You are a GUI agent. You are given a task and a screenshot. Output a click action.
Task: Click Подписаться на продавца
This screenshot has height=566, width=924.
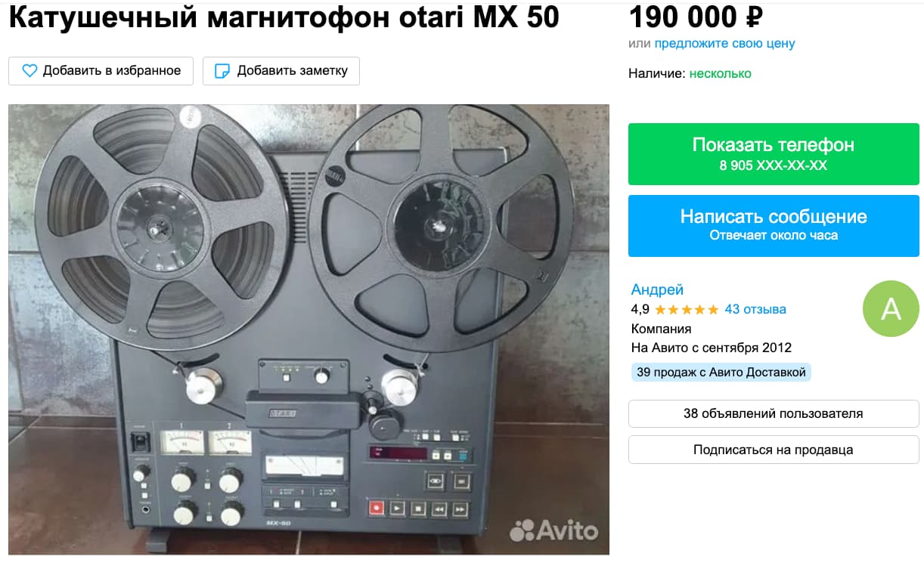774,450
